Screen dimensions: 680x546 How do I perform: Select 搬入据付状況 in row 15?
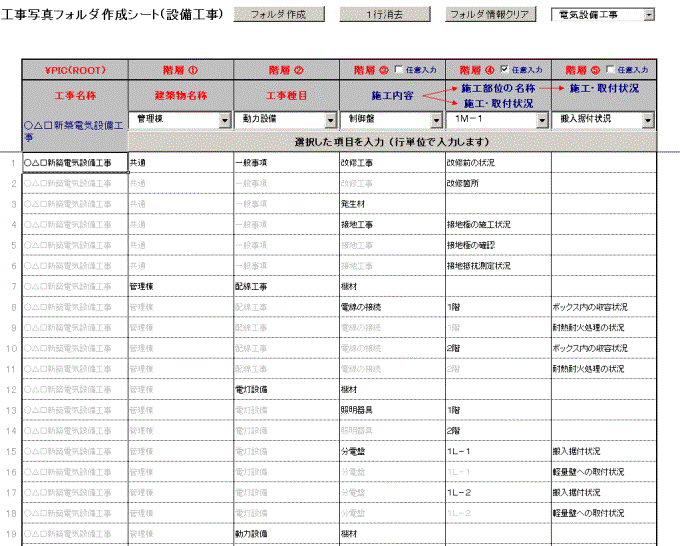tap(604, 451)
